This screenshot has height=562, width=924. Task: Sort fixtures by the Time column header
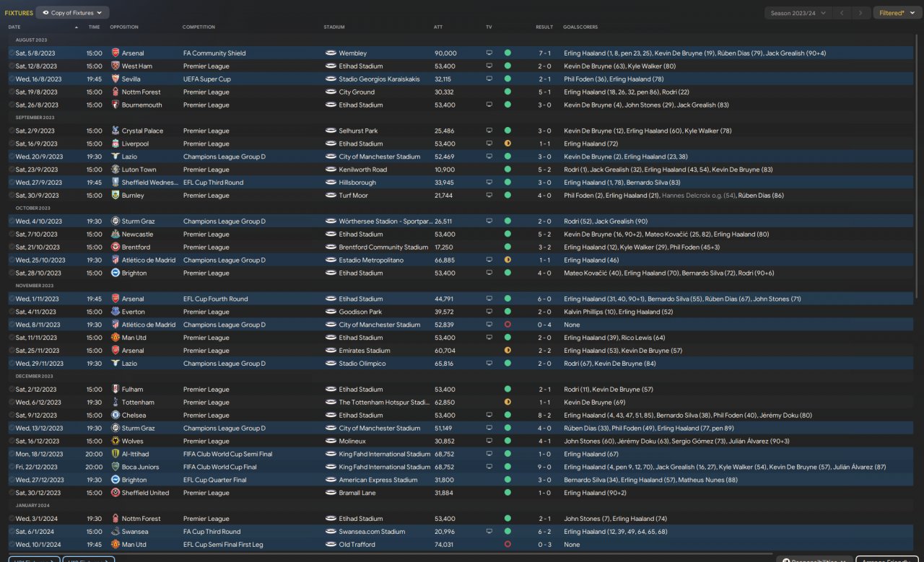point(94,27)
